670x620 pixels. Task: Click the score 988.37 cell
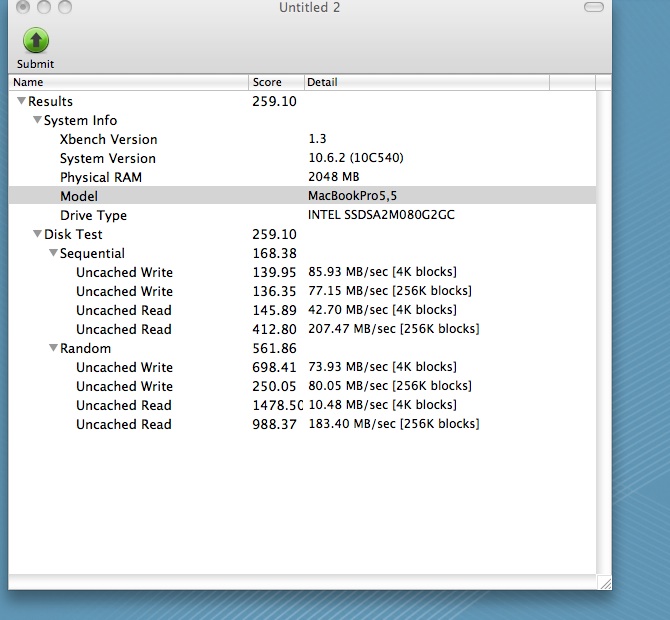274,424
